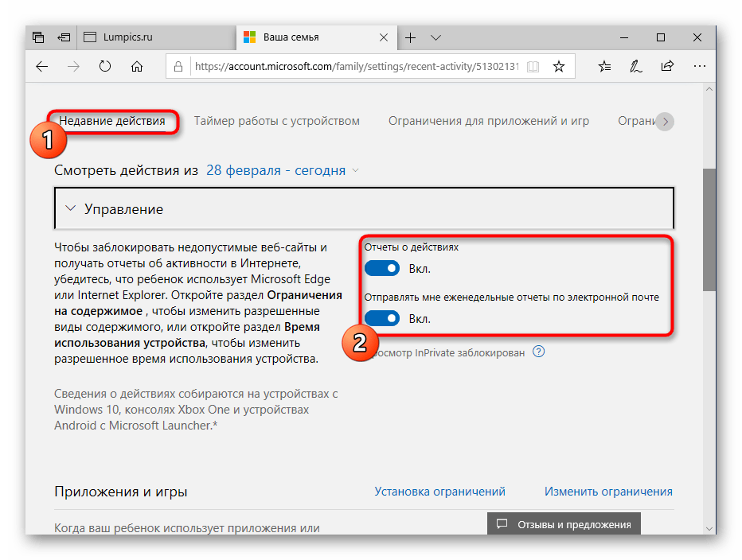Viewport: 742px width, 560px height.
Task: Click the Отзывы и предложения button
Action: click(x=564, y=524)
